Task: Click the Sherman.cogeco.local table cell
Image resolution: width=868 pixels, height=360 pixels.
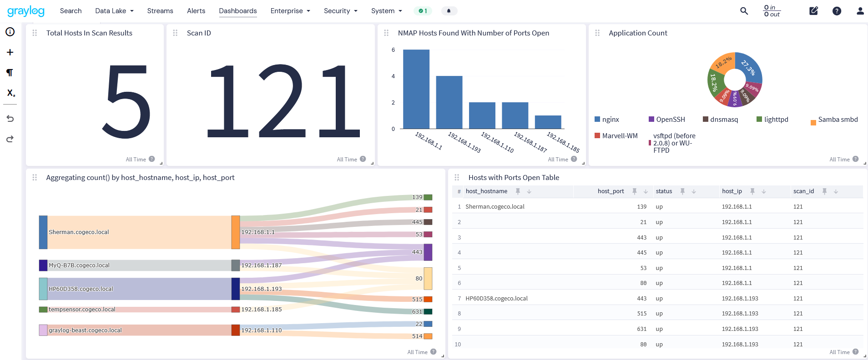Action: 495,206
